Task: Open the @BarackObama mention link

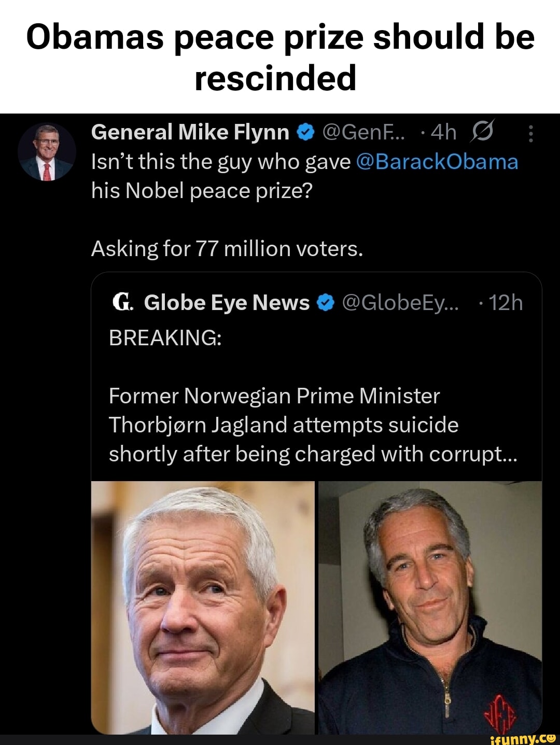Action: [437, 162]
